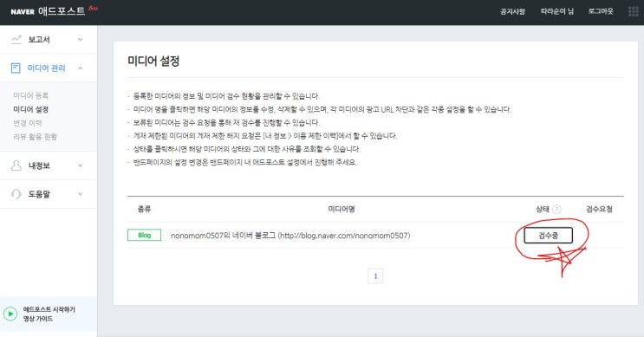Open the 보고서 sidebar menu

[39, 39]
